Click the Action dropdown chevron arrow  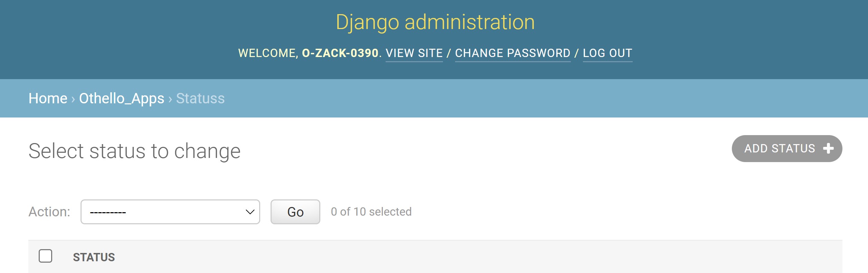(250, 212)
